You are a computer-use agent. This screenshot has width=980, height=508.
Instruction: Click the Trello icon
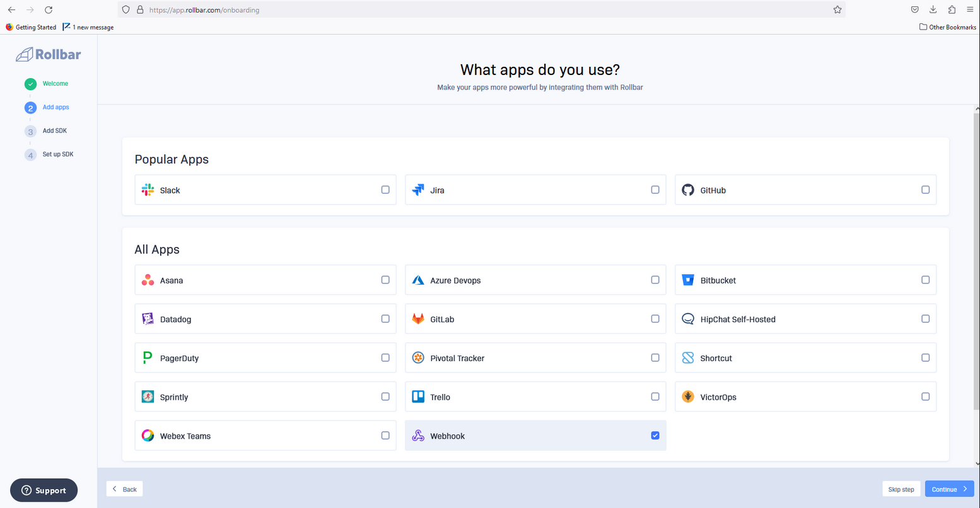point(418,396)
